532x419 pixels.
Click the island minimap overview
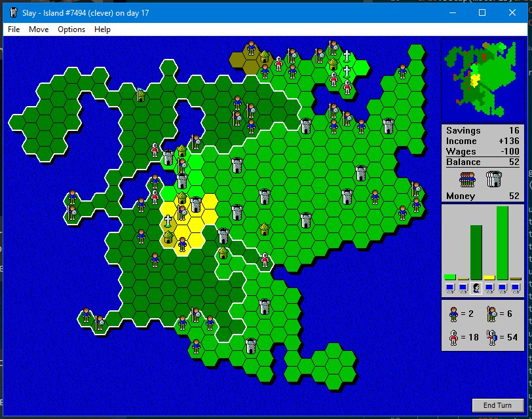click(x=482, y=80)
